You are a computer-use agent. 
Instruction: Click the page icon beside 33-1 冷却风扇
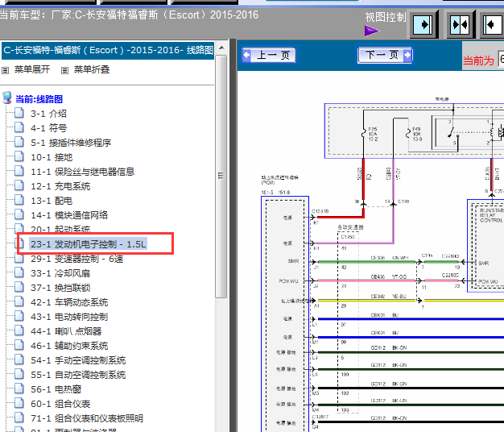[19, 272]
